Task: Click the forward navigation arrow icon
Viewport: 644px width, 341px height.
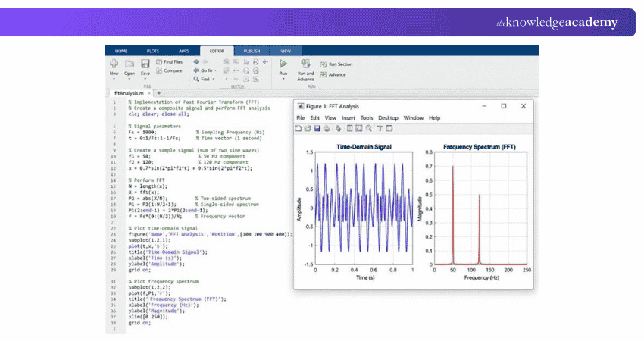Action: [x=205, y=62]
